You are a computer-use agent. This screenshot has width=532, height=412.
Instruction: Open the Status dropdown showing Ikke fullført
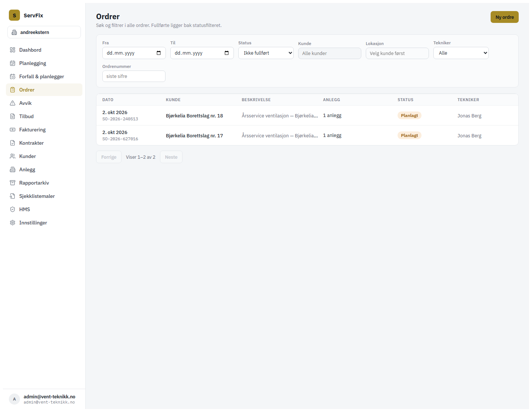(x=266, y=53)
